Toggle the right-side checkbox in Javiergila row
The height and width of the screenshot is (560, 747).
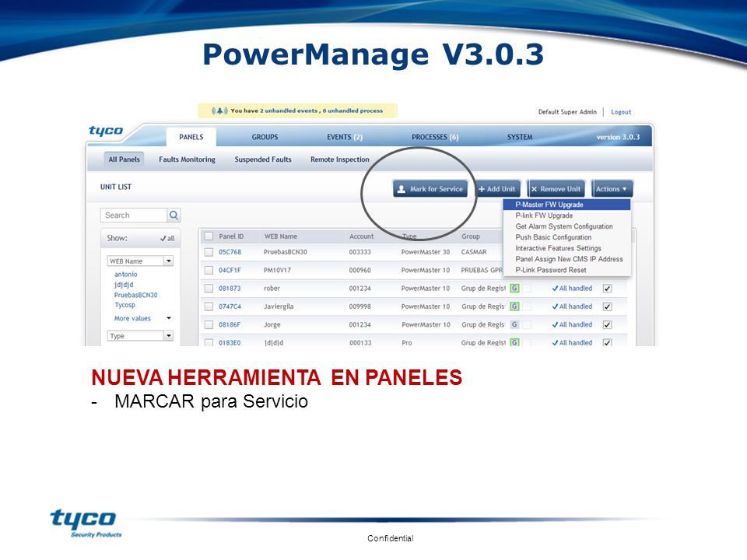coord(607,306)
